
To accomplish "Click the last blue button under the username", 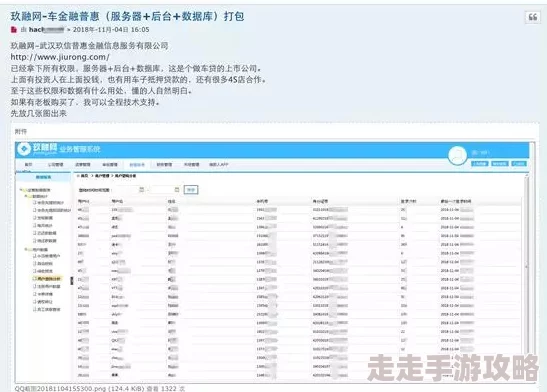I will (519, 163).
